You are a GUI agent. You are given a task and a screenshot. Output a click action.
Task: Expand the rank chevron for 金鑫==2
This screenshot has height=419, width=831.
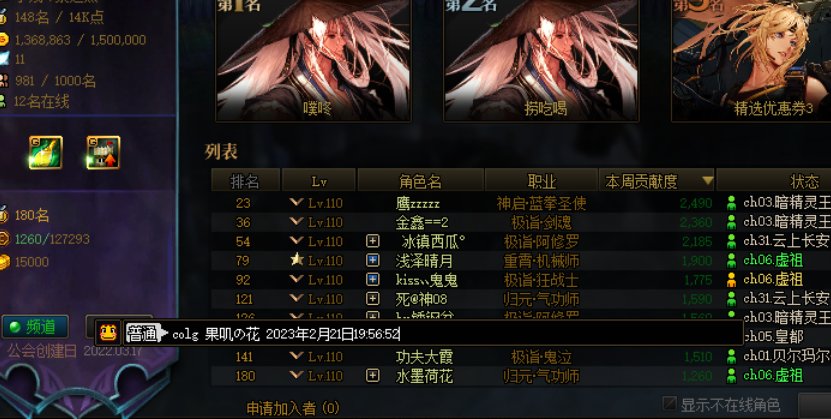pyautogui.click(x=296, y=220)
